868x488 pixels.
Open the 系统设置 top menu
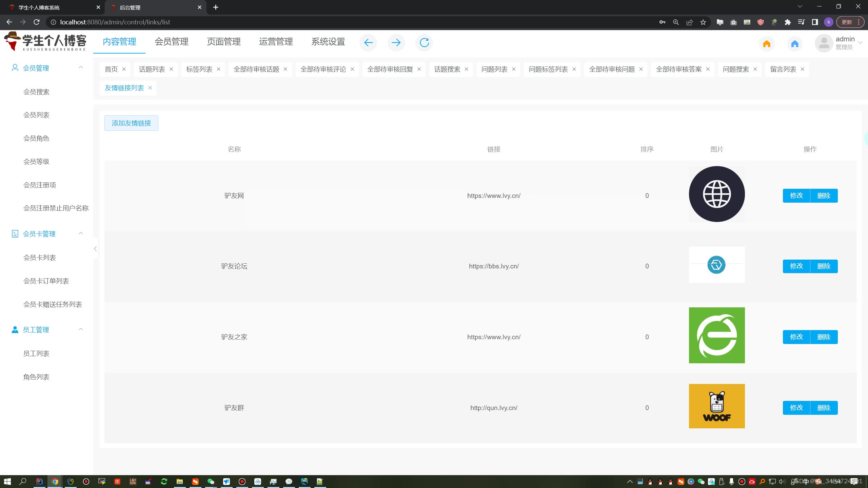point(328,42)
